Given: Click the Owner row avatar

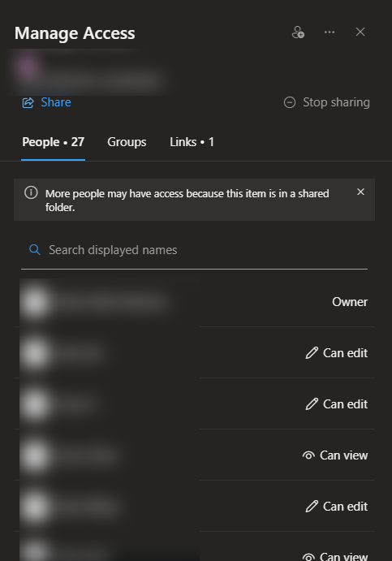Looking at the screenshot, I should pyautogui.click(x=35, y=302).
